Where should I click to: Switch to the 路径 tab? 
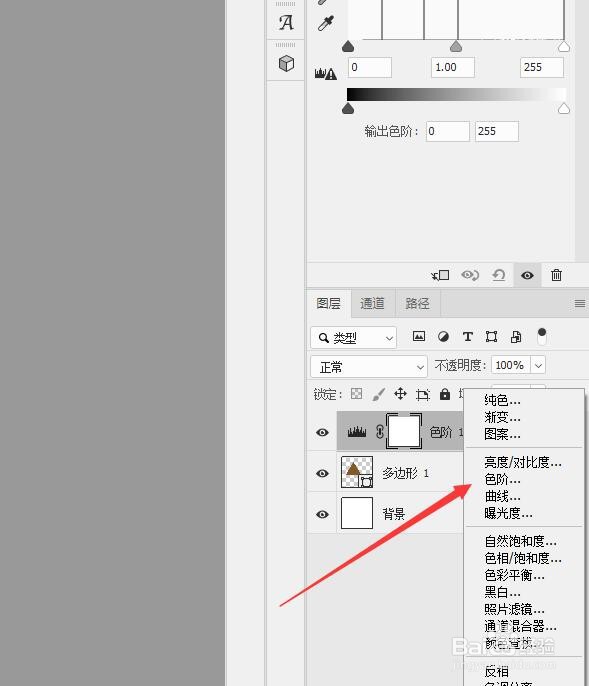[417, 303]
